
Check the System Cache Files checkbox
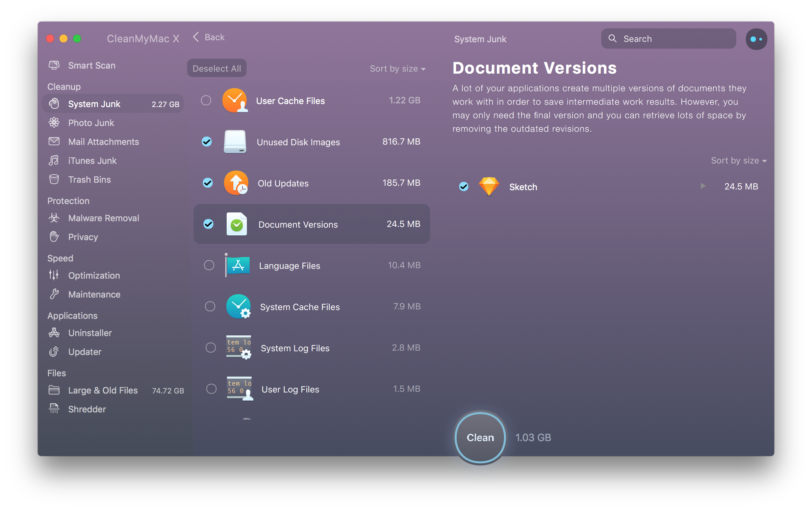click(x=210, y=306)
